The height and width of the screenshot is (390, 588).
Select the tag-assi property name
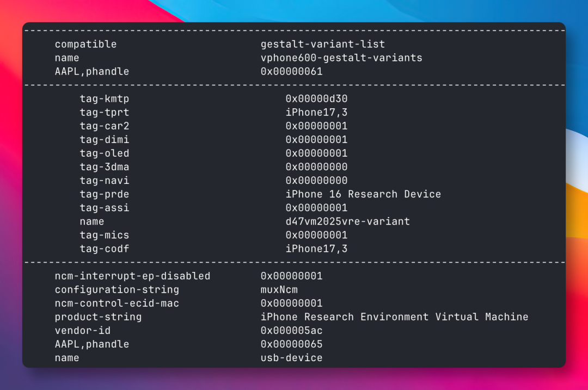[x=105, y=208]
